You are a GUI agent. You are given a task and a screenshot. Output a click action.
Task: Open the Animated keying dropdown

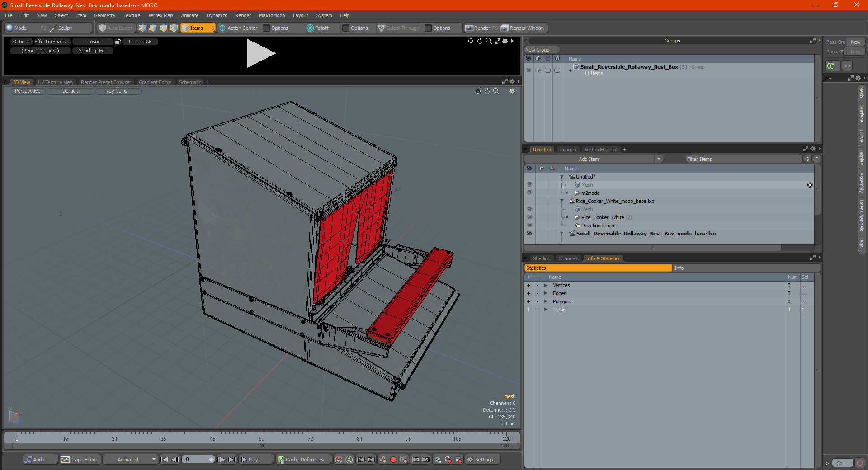[x=130, y=460]
